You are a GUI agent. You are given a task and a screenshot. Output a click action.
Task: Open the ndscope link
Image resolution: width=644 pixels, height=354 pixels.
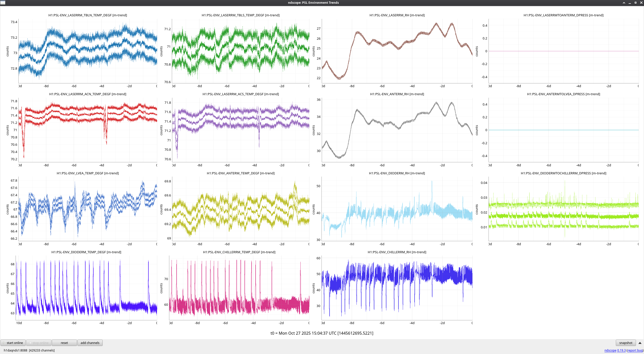(610, 350)
